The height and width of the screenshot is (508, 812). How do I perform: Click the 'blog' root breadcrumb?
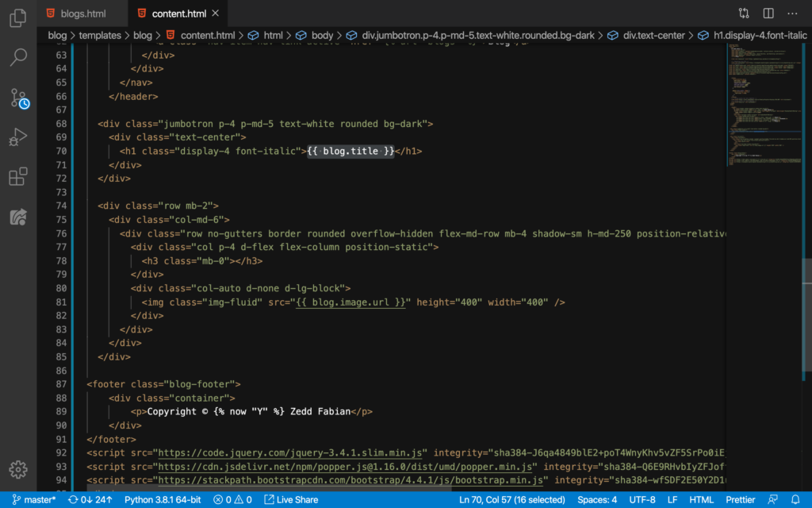(x=57, y=35)
